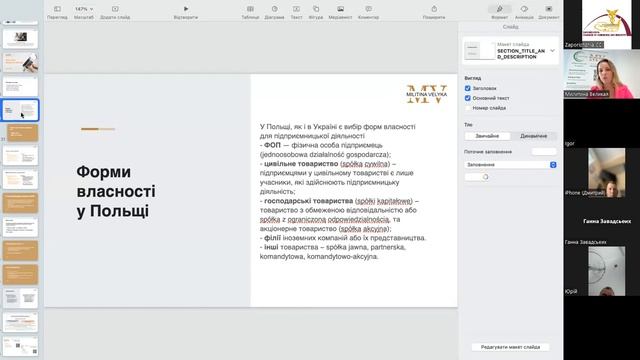
Task: Click the Милитина Великая speaker video tile
Action: click(x=602, y=74)
